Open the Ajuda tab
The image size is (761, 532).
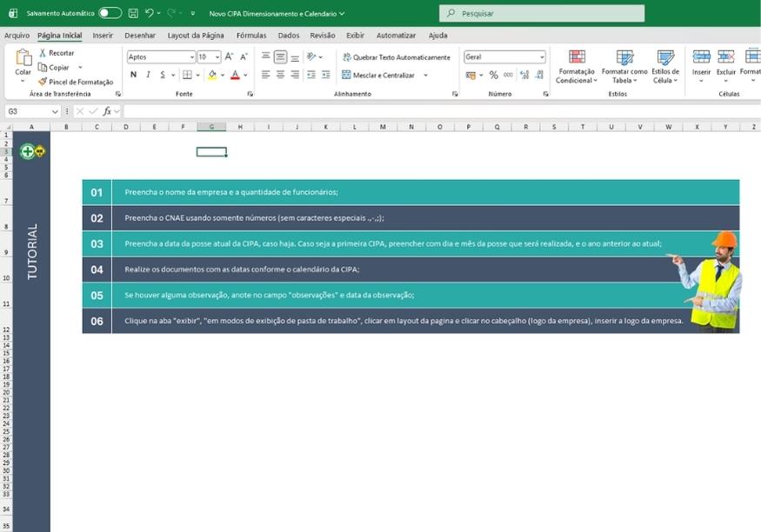(x=437, y=36)
